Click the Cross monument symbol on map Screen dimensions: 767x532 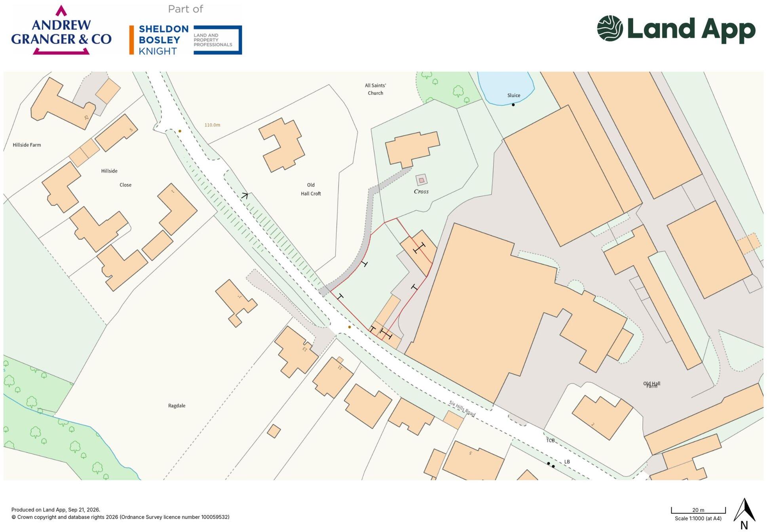[421, 180]
